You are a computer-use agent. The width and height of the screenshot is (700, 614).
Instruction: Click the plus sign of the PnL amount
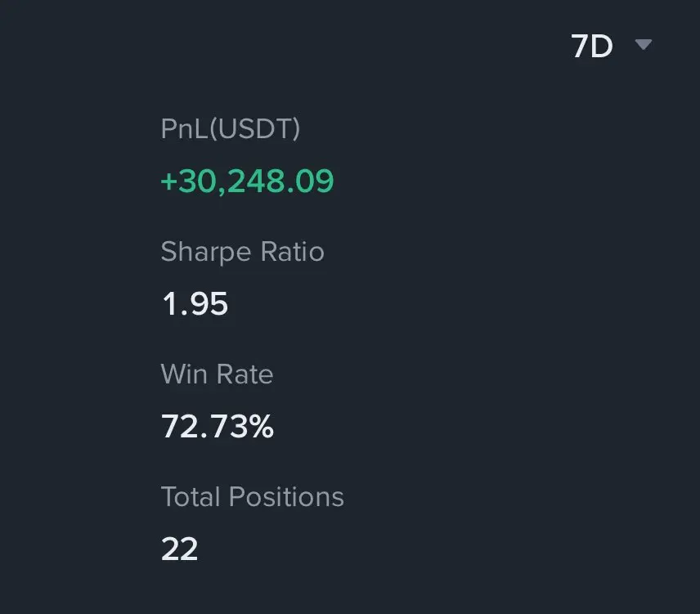click(169, 182)
